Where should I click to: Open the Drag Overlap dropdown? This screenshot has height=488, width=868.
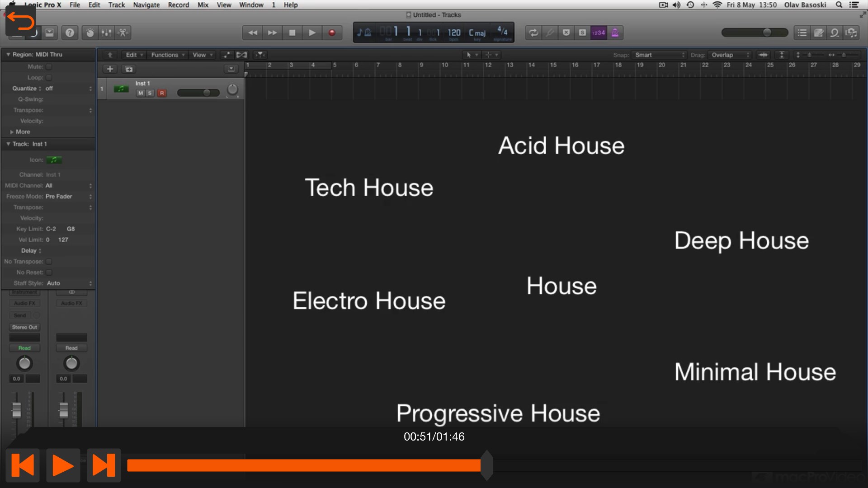(729, 55)
